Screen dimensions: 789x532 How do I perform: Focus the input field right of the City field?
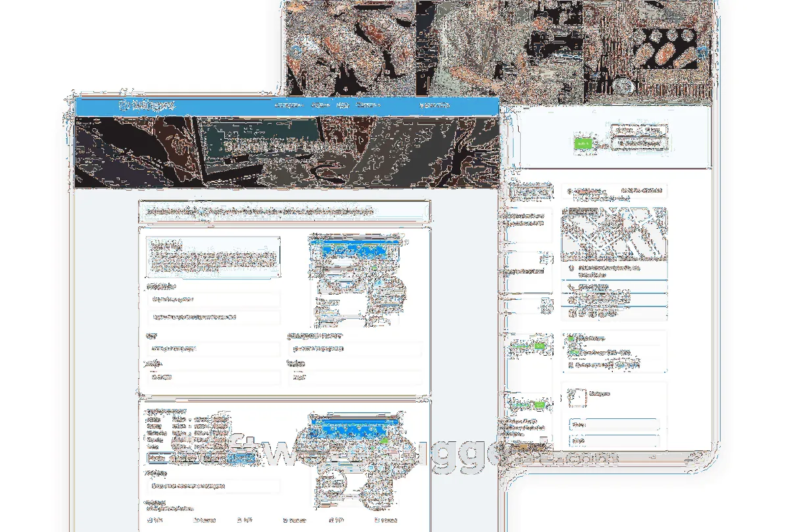point(354,349)
